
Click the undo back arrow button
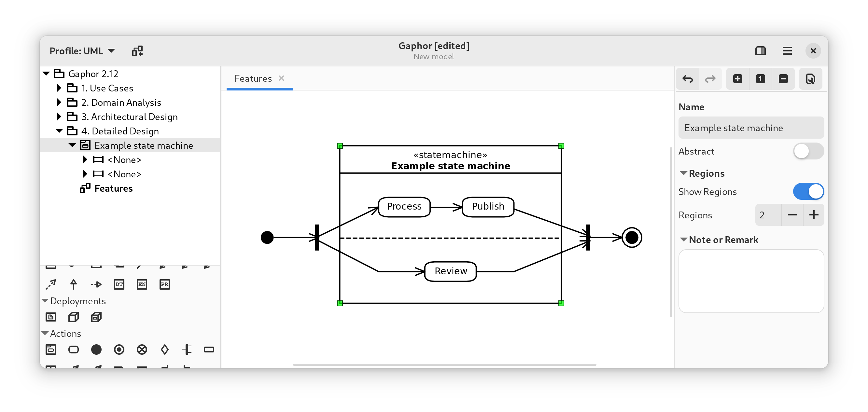688,78
